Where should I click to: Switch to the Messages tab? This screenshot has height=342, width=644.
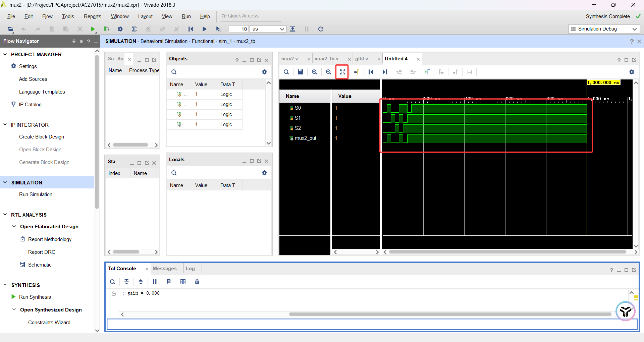coord(164,269)
